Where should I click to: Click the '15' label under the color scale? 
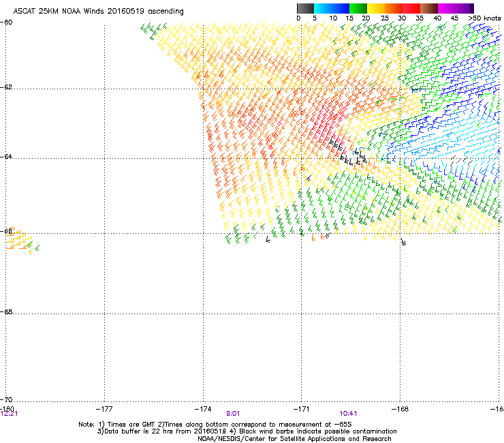click(349, 18)
